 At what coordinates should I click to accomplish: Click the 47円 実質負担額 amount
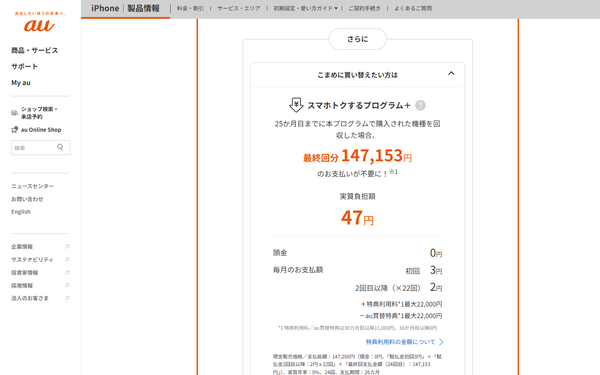coord(357,218)
